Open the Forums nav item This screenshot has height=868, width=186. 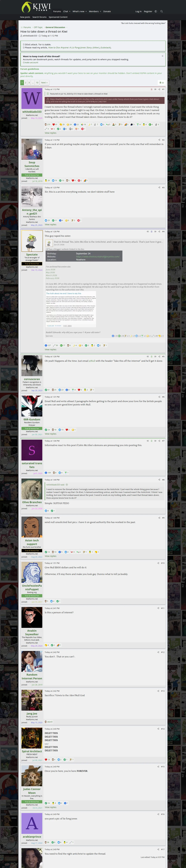[x=57, y=11]
